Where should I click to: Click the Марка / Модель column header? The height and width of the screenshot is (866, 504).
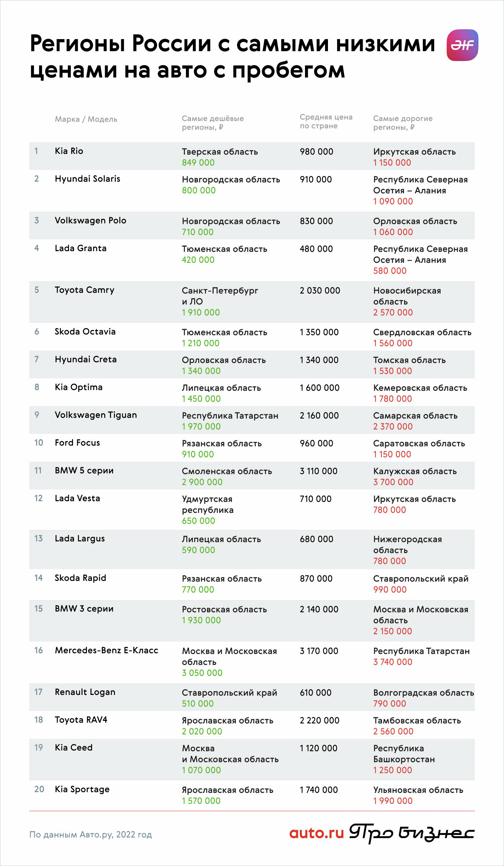tap(86, 119)
